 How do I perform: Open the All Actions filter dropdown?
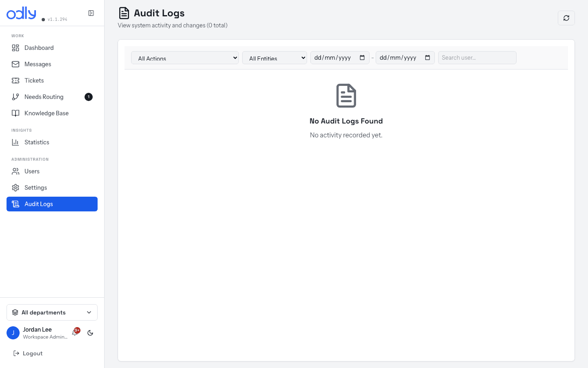(x=185, y=58)
